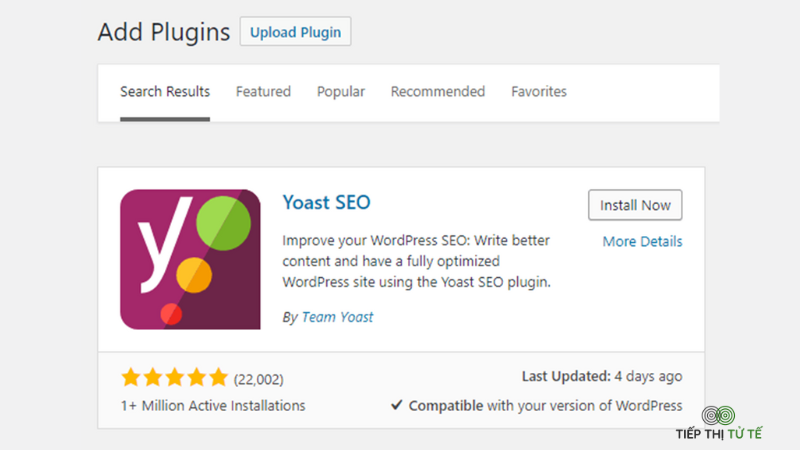This screenshot has width=800, height=450.
Task: Open the Popular plugins tab
Action: click(x=341, y=92)
